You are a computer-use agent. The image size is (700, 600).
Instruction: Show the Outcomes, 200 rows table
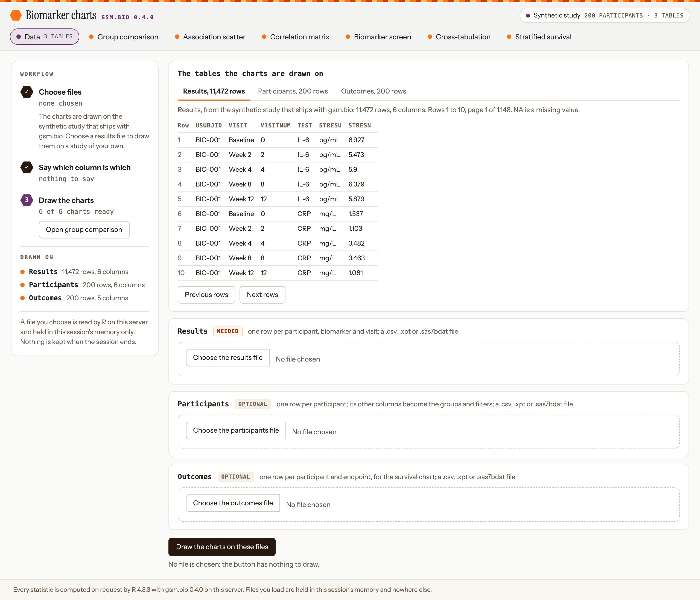tap(373, 91)
